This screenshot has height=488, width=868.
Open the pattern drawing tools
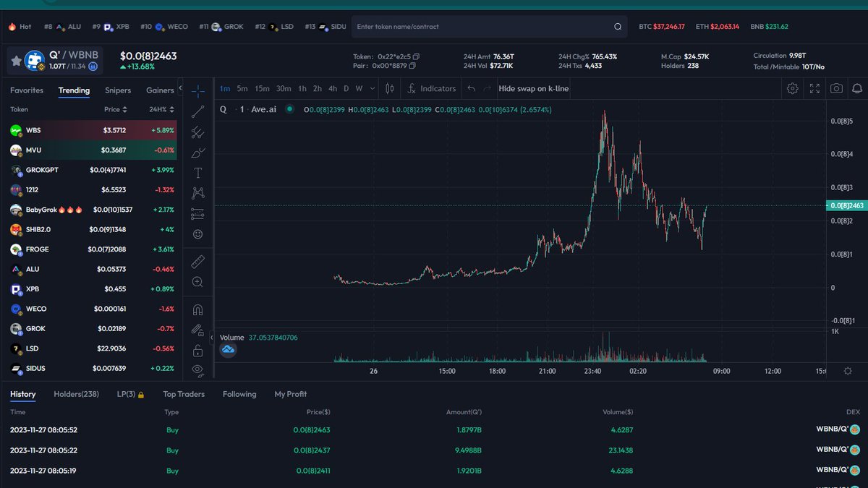(198, 193)
